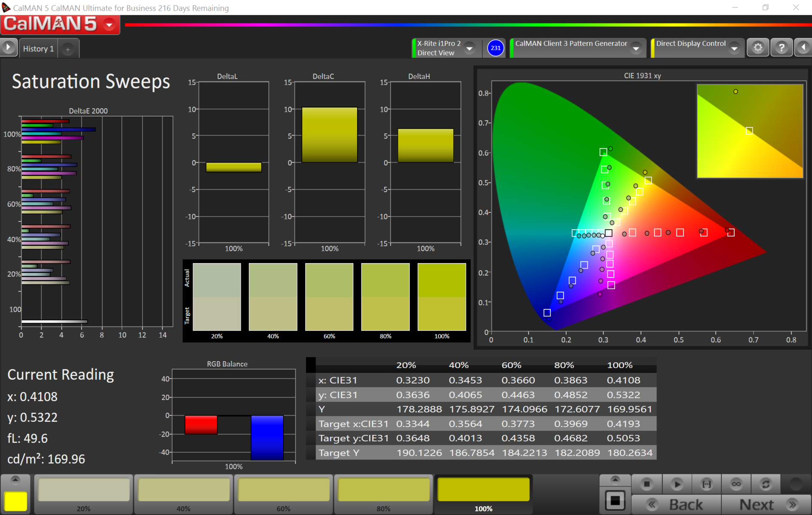The image size is (812, 515).
Task: Switch to the History 1 tab
Action: [39, 48]
